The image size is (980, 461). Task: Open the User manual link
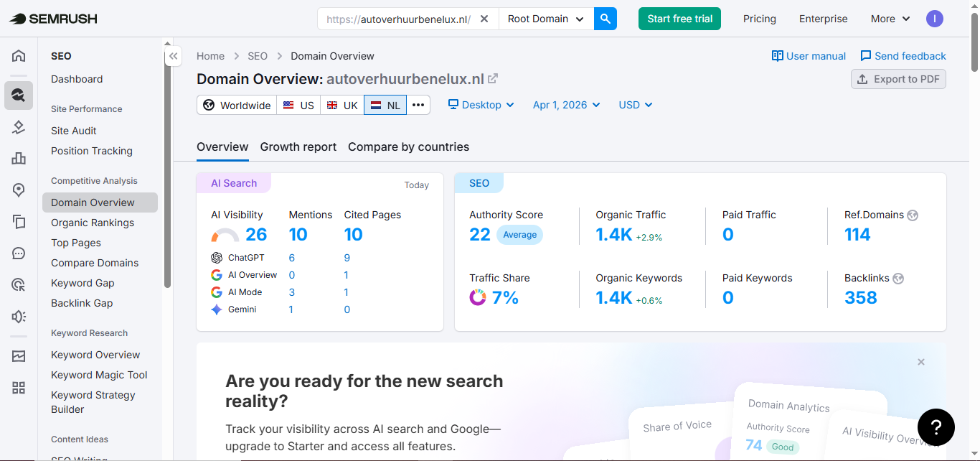pyautogui.click(x=809, y=56)
